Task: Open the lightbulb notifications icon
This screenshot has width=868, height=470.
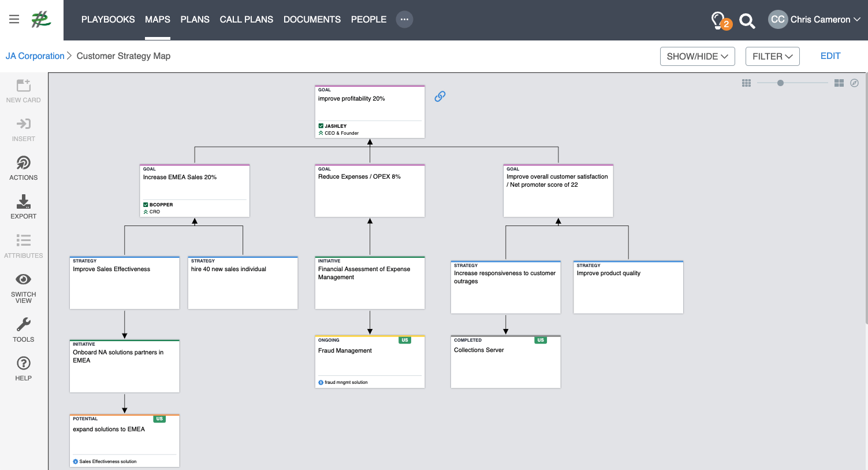Action: (718, 20)
